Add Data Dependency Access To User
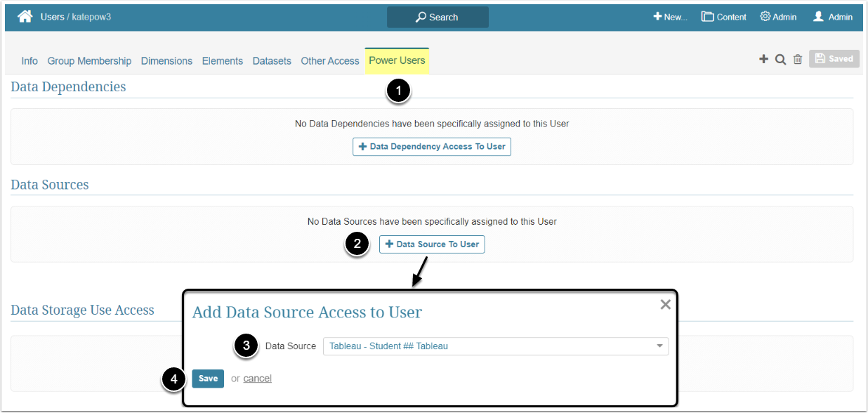 [432, 146]
